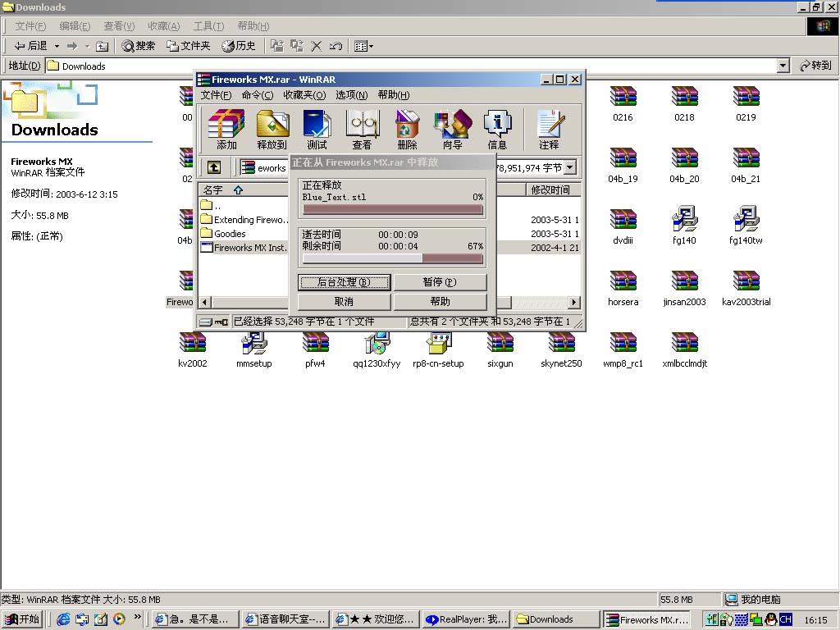
Task: Open WinRAR Favorites (收藏夹) menu
Action: click(304, 95)
